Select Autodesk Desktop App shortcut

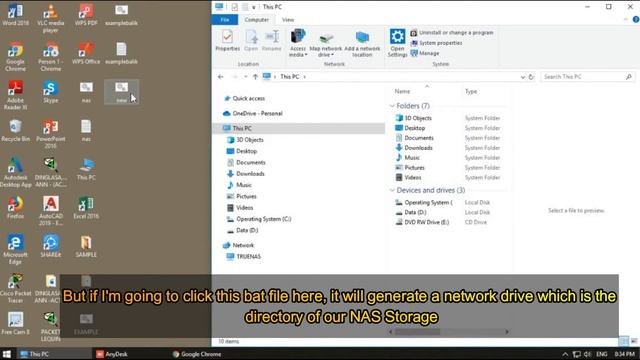point(16,173)
